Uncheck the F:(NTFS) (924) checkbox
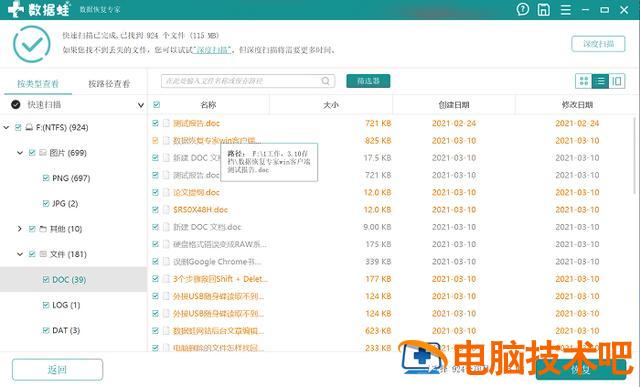Screen dimensions: 640x387 (18, 127)
